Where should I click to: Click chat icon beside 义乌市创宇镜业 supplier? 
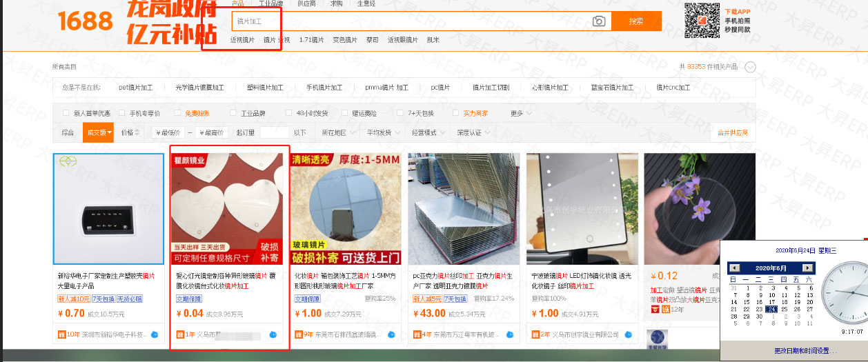pos(627,334)
